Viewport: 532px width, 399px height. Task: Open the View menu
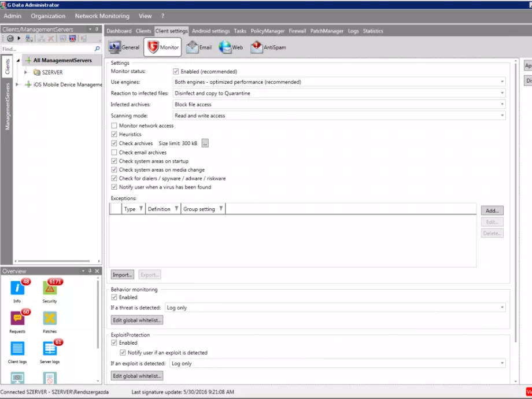(145, 16)
